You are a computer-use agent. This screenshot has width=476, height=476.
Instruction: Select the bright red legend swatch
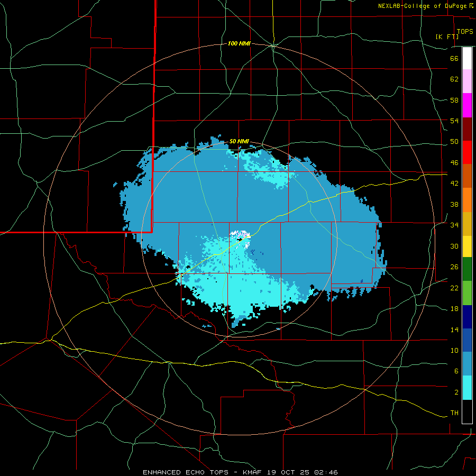pos(467,152)
